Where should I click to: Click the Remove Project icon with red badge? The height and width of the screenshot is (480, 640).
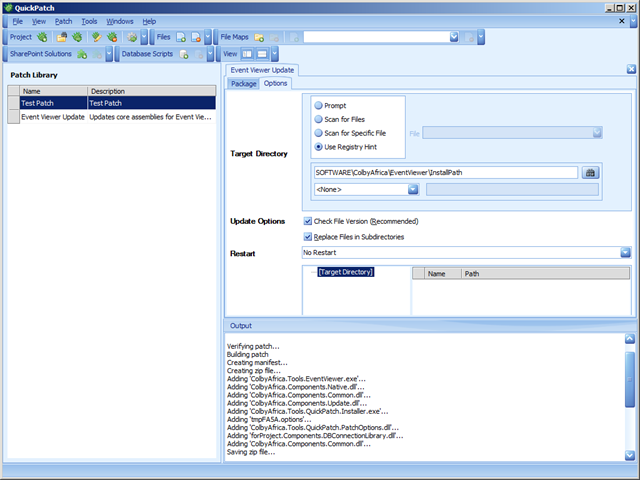(112, 37)
